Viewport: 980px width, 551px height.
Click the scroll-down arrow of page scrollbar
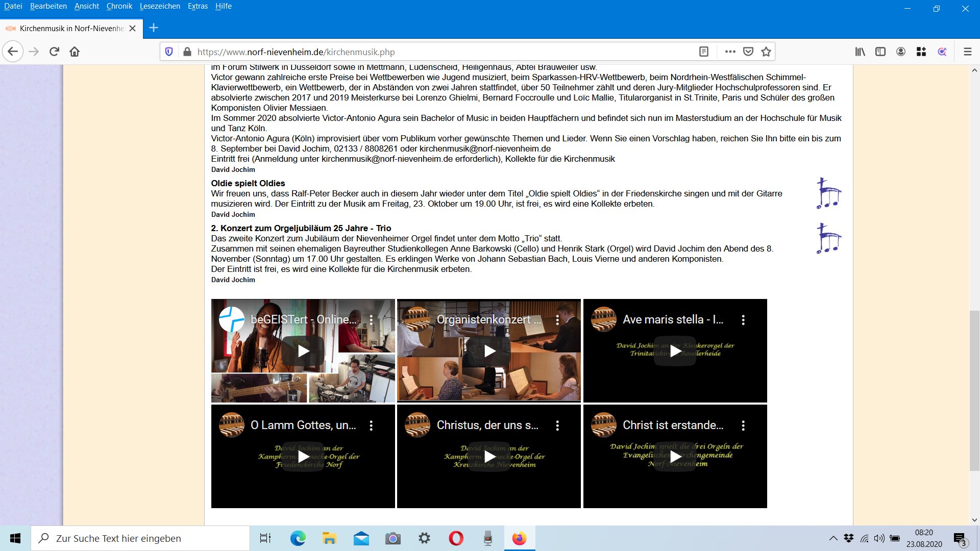tap(974, 520)
